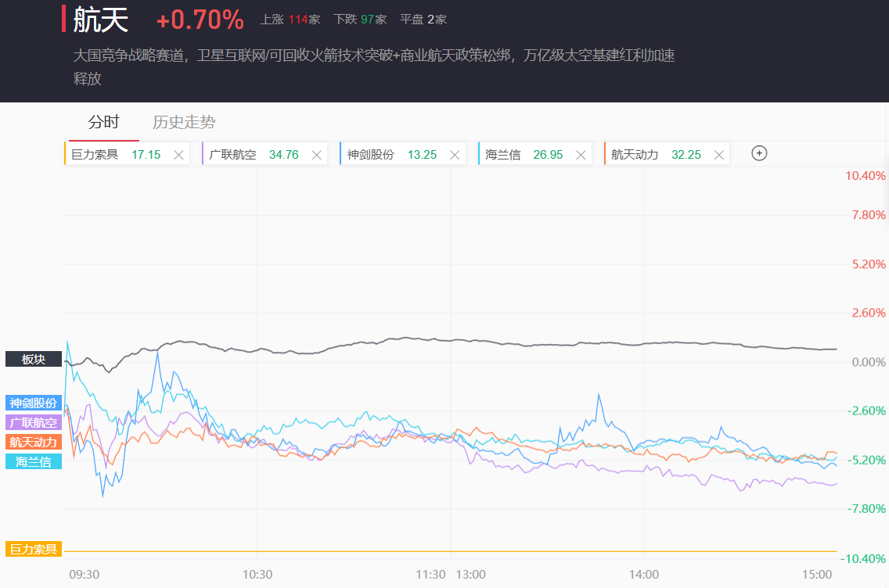
Task: Select the 广联航空 34.76 stock chip
Action: point(253,155)
